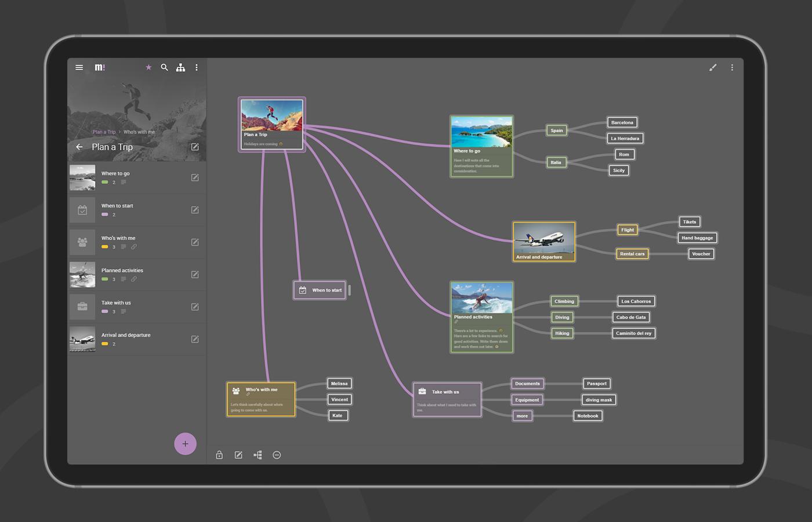Viewport: 812px width, 522px height.
Task: Open sidebar overflow menu (three dots)
Action: coord(197,67)
